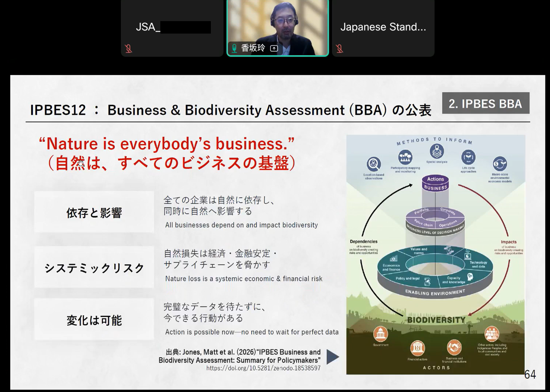Click the 依存と影響 box
The width and height of the screenshot is (550, 392).
pos(94,212)
